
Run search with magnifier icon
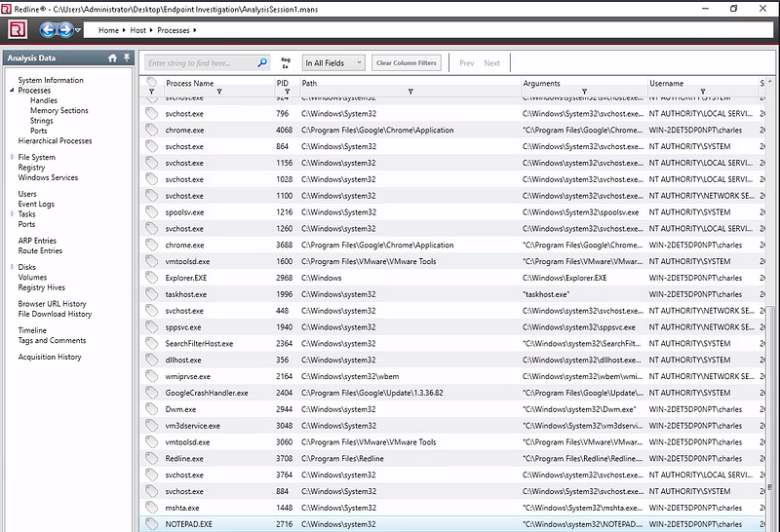point(262,62)
